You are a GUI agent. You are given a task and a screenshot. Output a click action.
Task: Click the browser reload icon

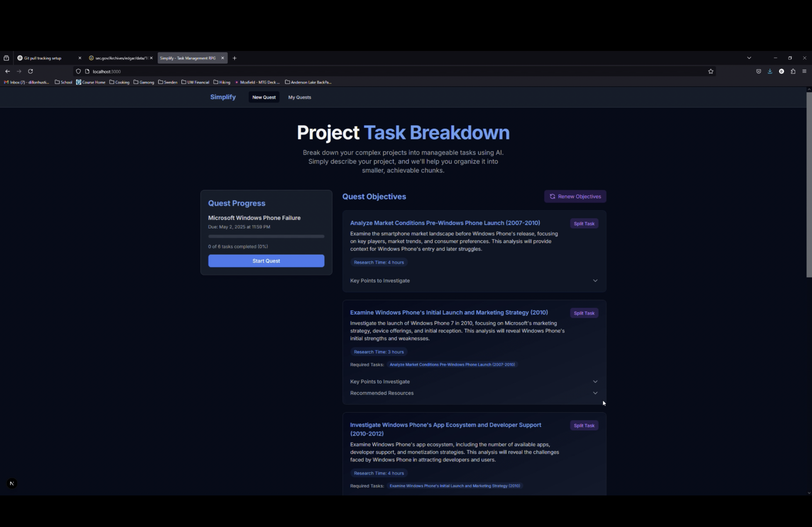pos(30,71)
